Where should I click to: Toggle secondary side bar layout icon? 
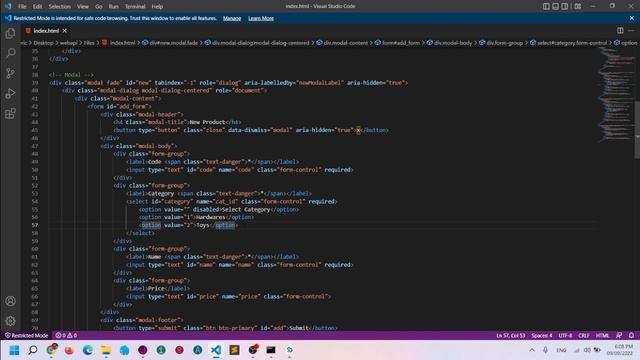point(565,6)
